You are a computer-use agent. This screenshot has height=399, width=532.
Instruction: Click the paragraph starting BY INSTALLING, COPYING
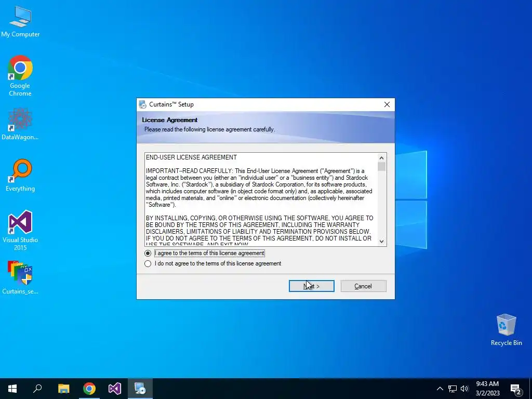pyautogui.click(x=260, y=231)
